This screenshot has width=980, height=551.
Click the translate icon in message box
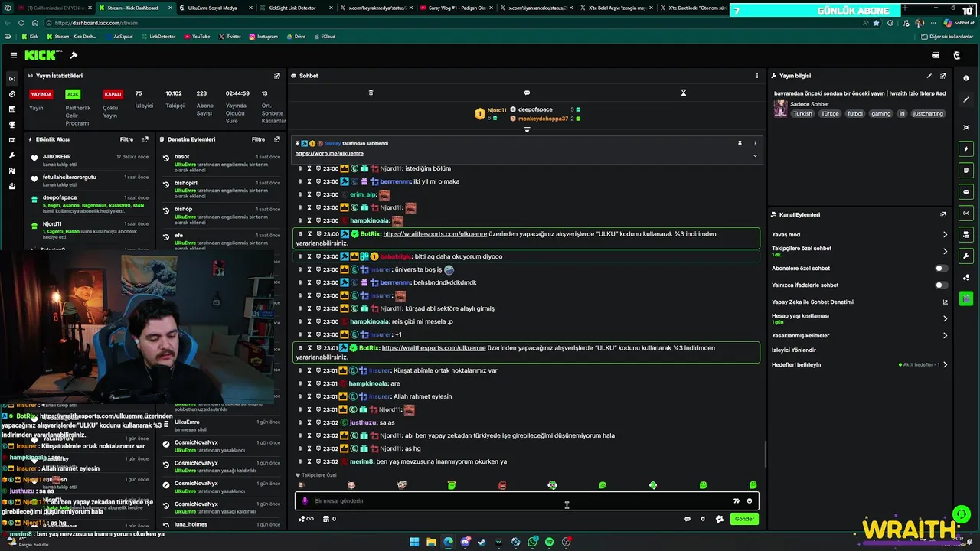tap(737, 501)
